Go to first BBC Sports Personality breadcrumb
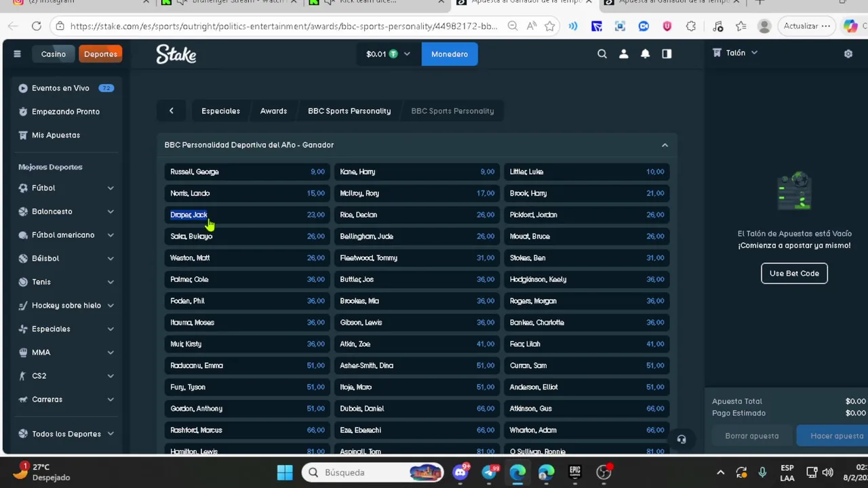Viewport: 868px width, 488px height. pyautogui.click(x=349, y=111)
